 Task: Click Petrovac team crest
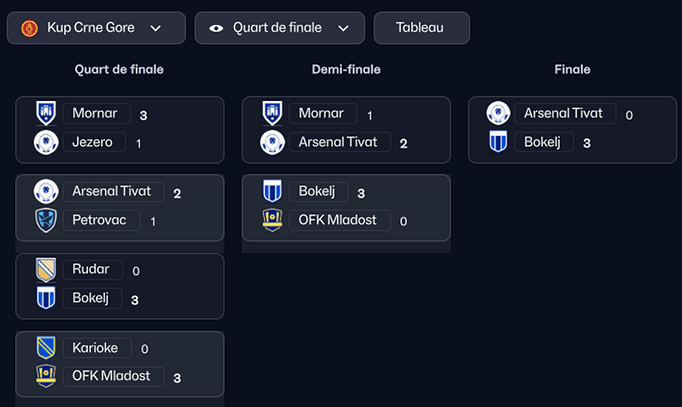[46, 220]
